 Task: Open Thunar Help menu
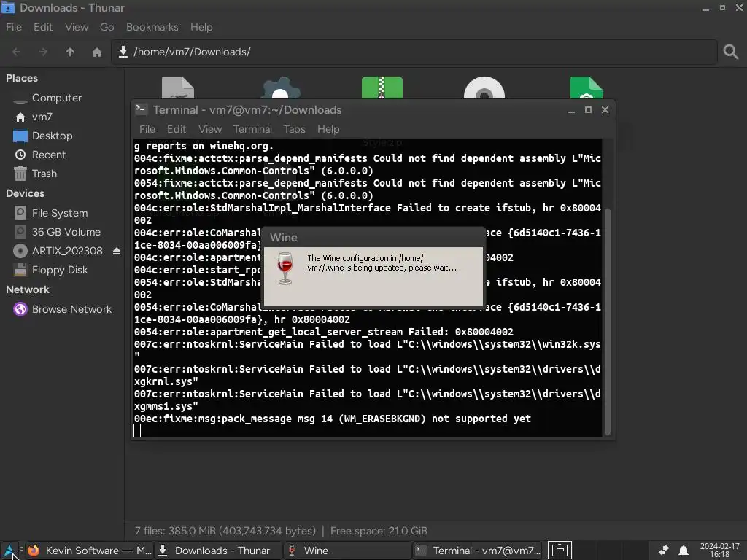[201, 27]
